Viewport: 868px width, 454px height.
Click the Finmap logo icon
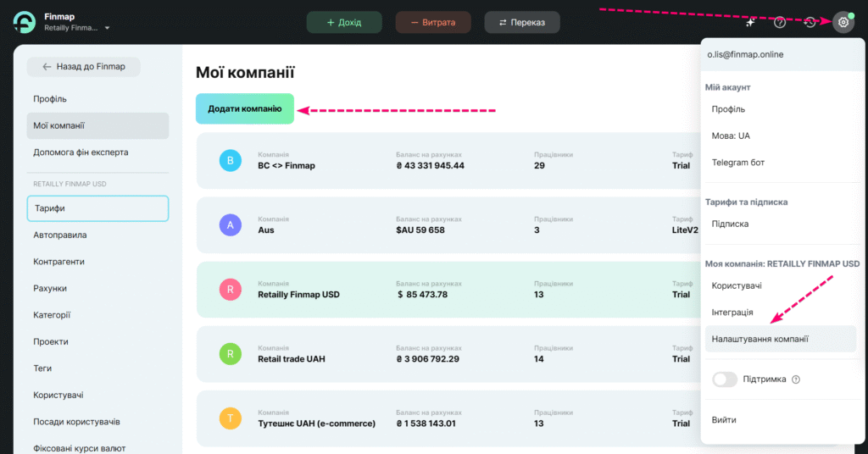[x=25, y=23]
